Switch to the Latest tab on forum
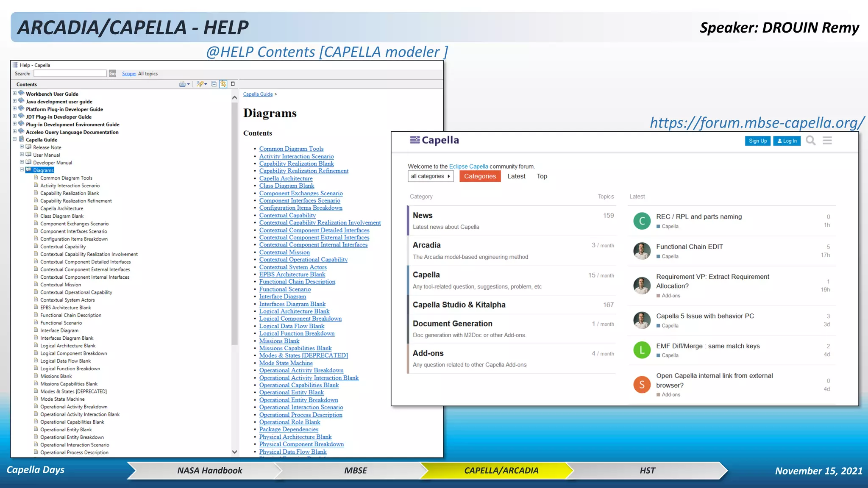This screenshot has width=868, height=488. 516,176
